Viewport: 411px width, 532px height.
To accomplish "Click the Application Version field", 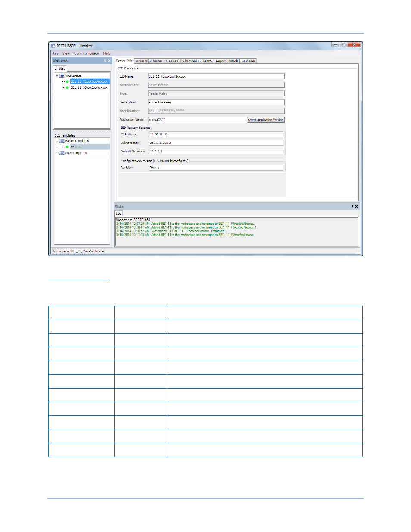I will click(x=197, y=120).
